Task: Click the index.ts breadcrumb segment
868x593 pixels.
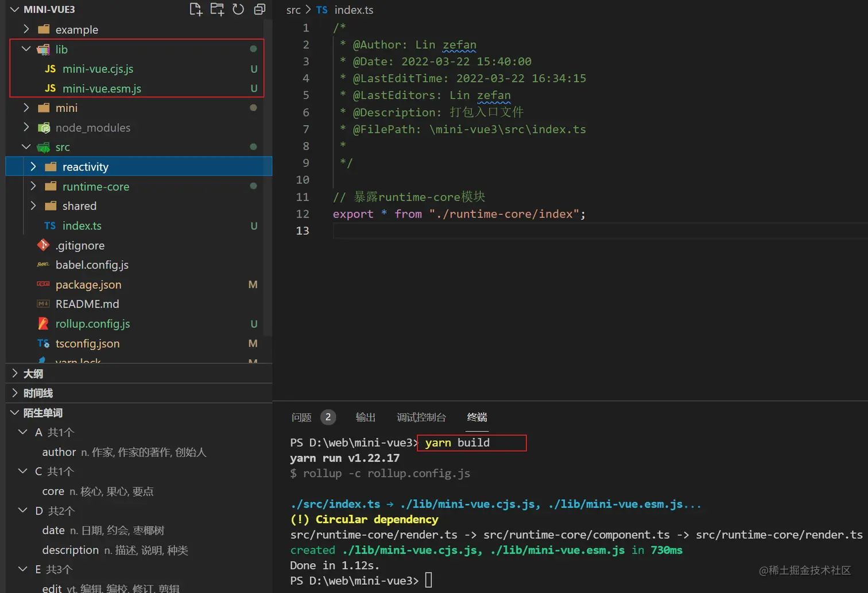Action: [x=354, y=10]
